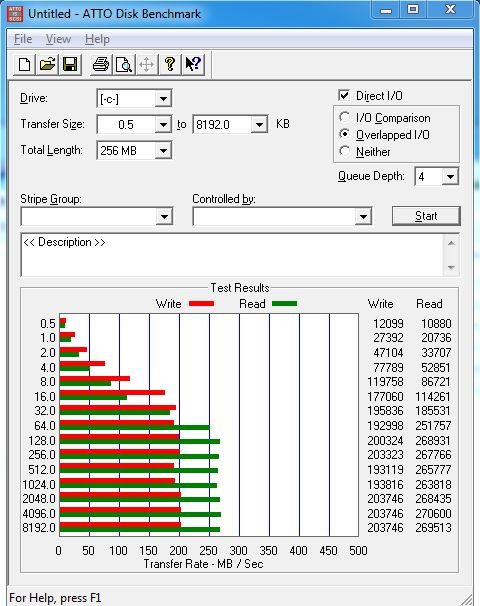
Task: Print results using the printer icon
Action: coord(101,64)
